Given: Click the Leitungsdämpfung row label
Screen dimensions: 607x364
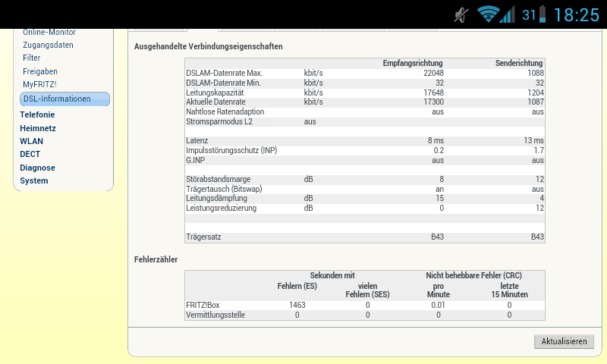Looking at the screenshot, I should click(216, 198).
